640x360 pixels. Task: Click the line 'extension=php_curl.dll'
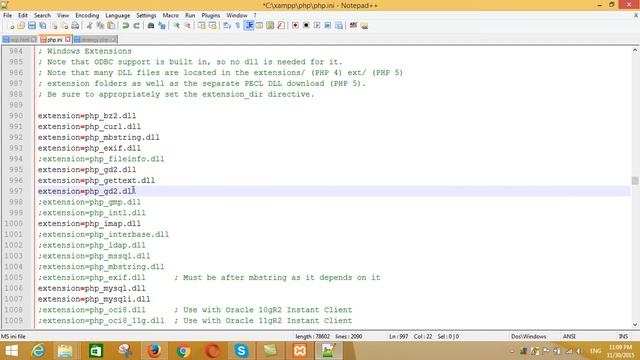(89, 127)
